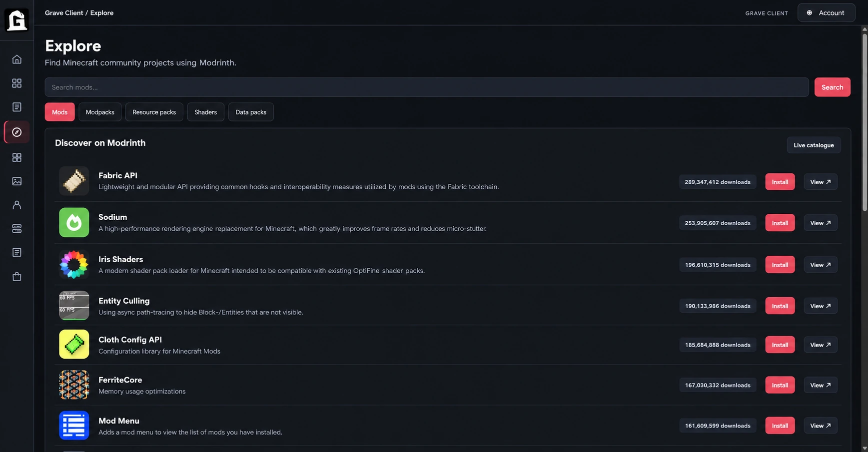Image resolution: width=868 pixels, height=452 pixels.
Task: Open the servers sidebar icon
Action: click(x=17, y=229)
